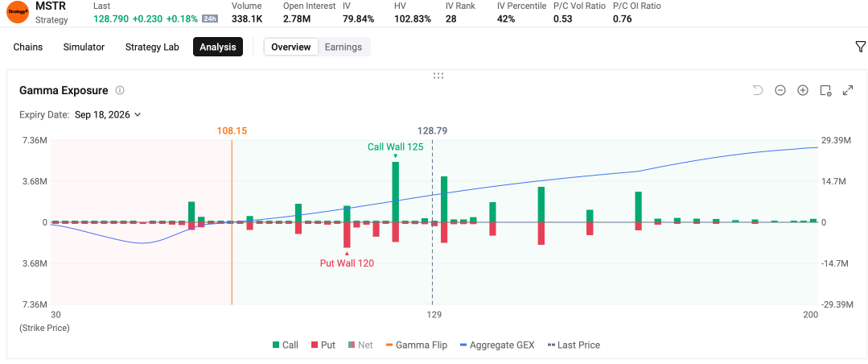The image size is (868, 364).
Task: Switch to Strategy Lab tab
Action: [152, 47]
